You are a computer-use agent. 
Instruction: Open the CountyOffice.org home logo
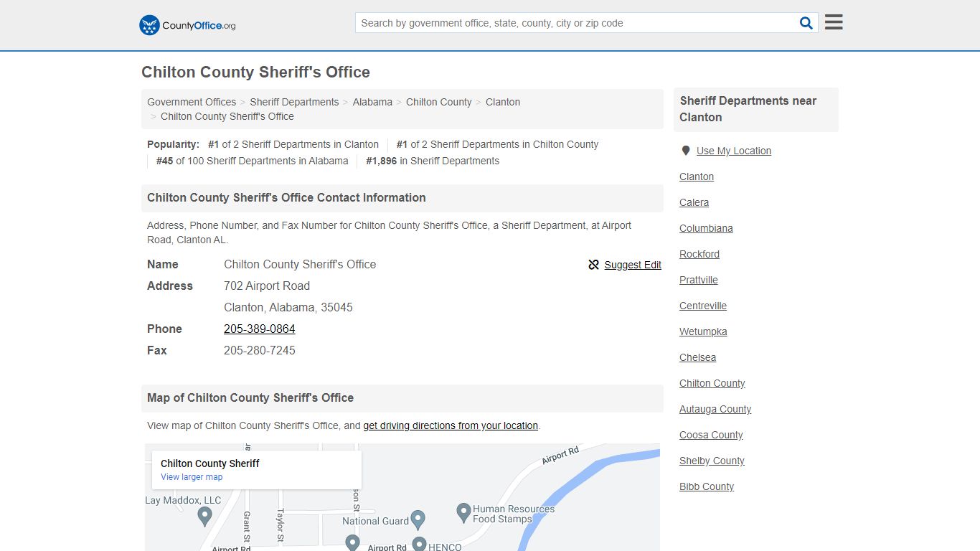(187, 25)
